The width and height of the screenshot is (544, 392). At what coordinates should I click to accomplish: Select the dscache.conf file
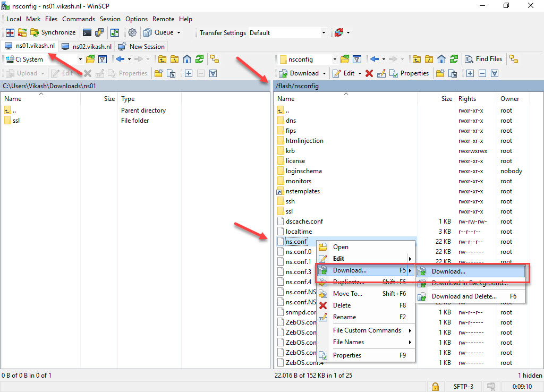coord(304,221)
